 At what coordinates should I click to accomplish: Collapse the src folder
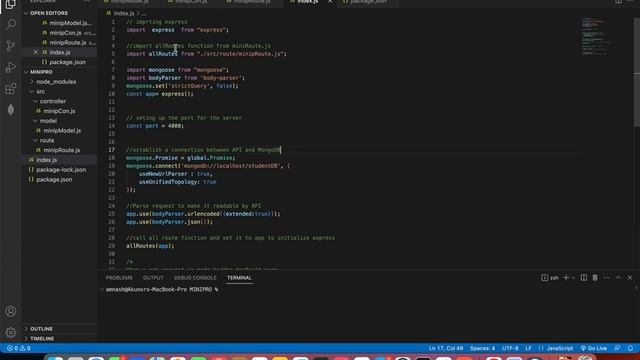click(x=40, y=91)
